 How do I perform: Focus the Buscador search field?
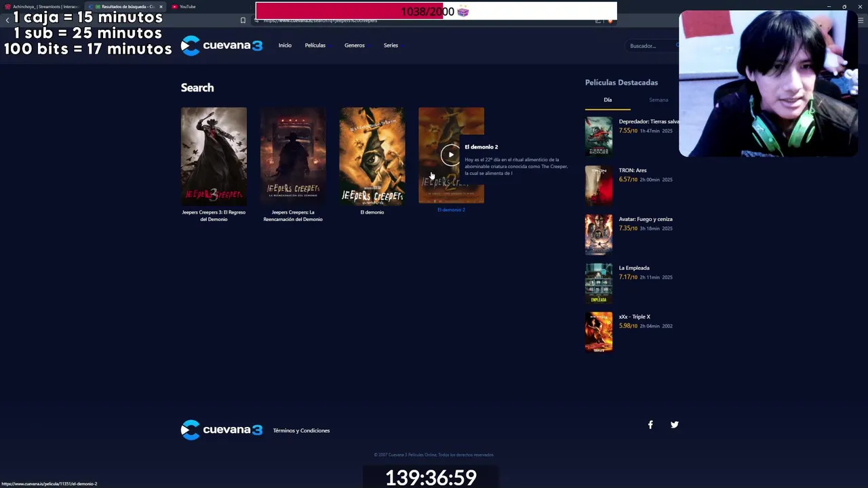651,46
